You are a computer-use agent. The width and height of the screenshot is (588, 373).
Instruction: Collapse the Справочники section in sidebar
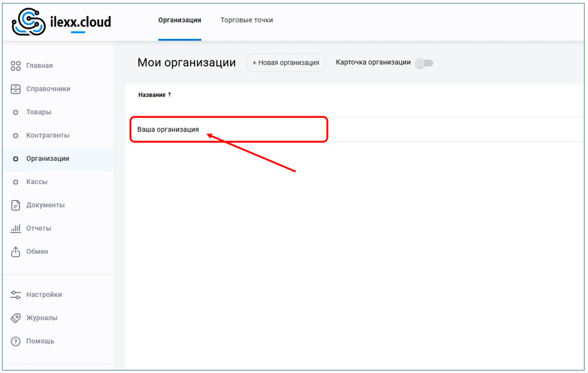coord(48,89)
